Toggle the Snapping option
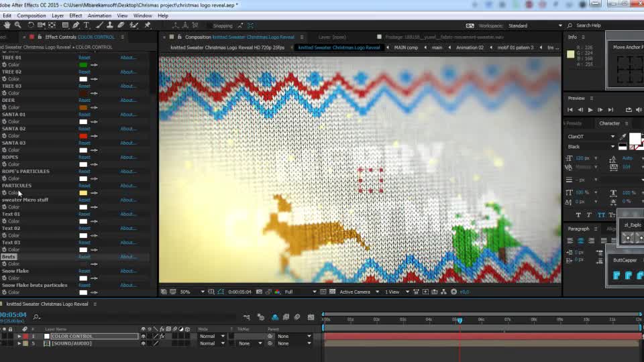644x362 pixels. coord(223,25)
